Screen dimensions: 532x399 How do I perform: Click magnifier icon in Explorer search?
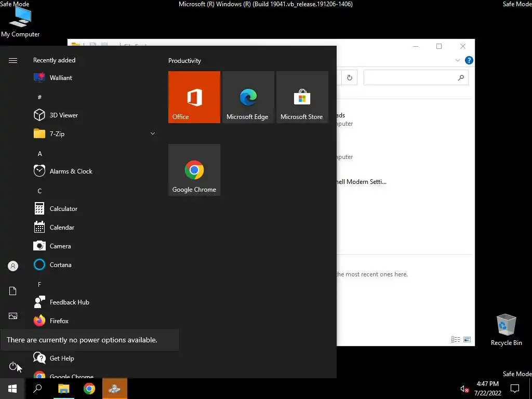pos(461,78)
